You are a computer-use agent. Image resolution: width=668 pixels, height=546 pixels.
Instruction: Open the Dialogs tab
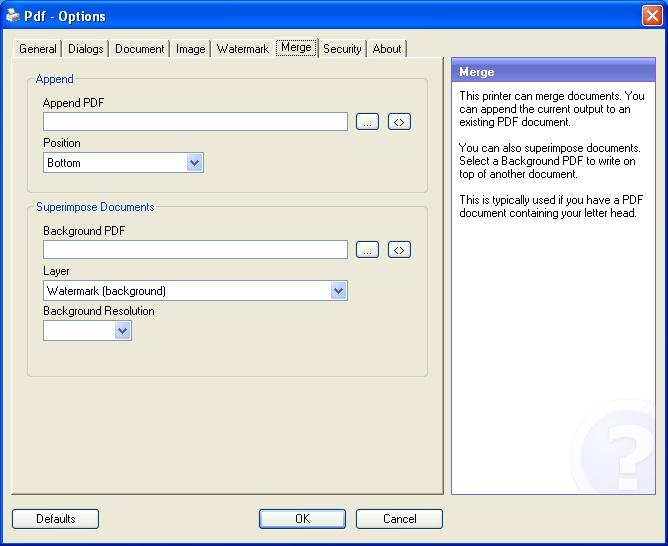(x=86, y=49)
